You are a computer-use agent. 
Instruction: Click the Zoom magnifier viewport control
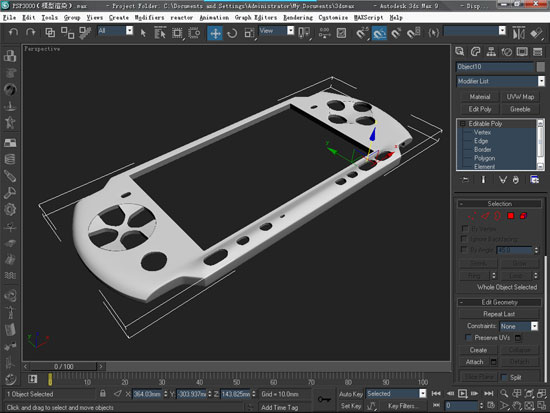tap(504, 393)
